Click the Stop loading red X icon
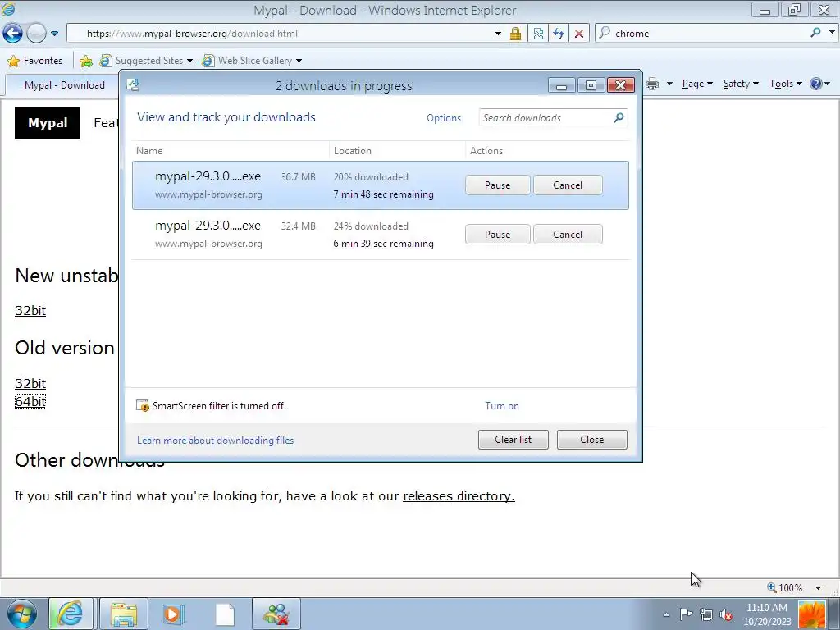This screenshot has height=630, width=840. (579, 33)
